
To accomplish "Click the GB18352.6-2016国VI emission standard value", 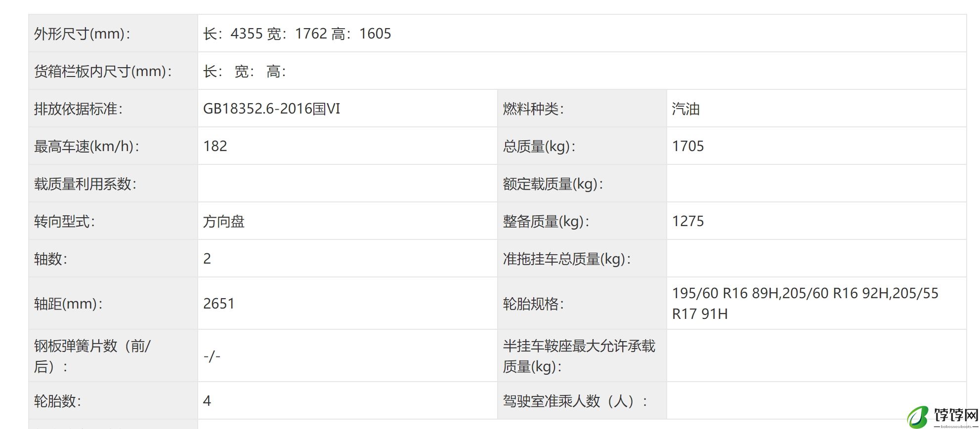I will [271, 109].
